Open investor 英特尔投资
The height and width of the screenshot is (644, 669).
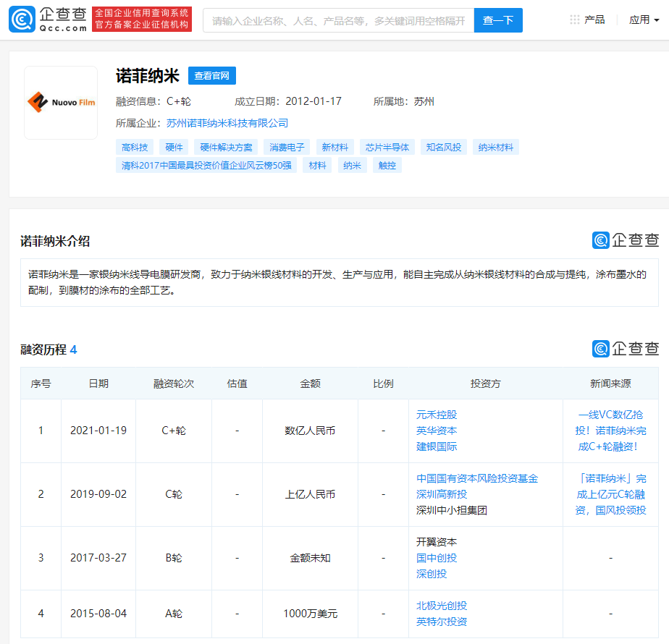click(x=442, y=622)
